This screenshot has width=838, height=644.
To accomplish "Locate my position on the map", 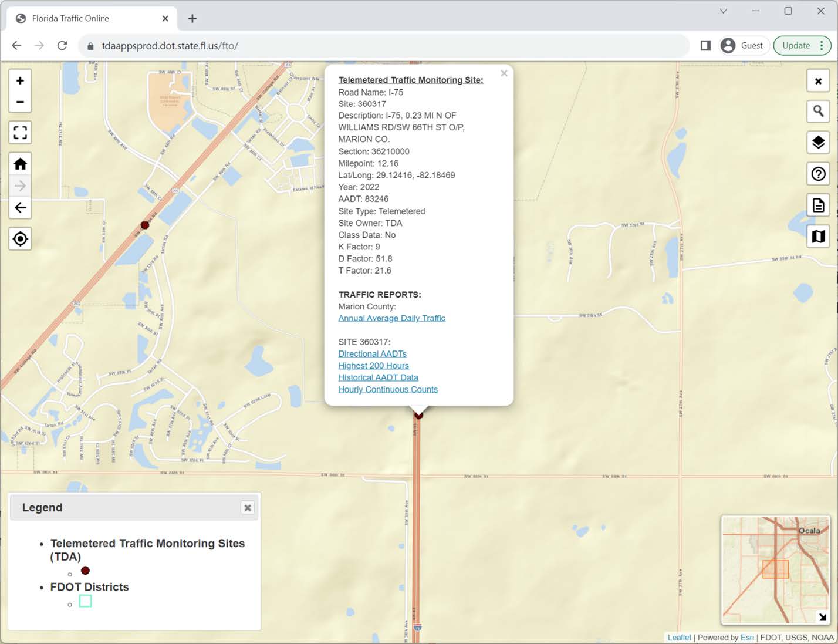I will [20, 239].
